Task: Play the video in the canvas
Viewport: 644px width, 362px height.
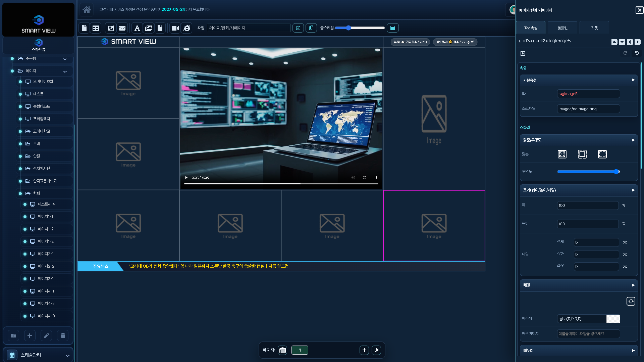Action: click(x=186, y=178)
